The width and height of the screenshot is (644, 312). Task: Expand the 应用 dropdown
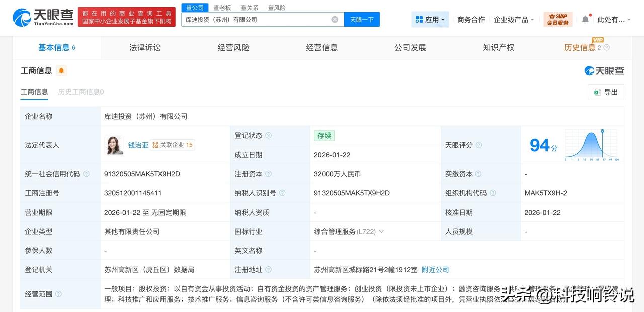(x=430, y=19)
